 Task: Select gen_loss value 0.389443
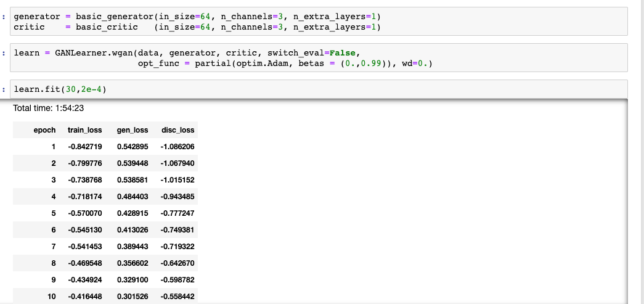[132, 247]
